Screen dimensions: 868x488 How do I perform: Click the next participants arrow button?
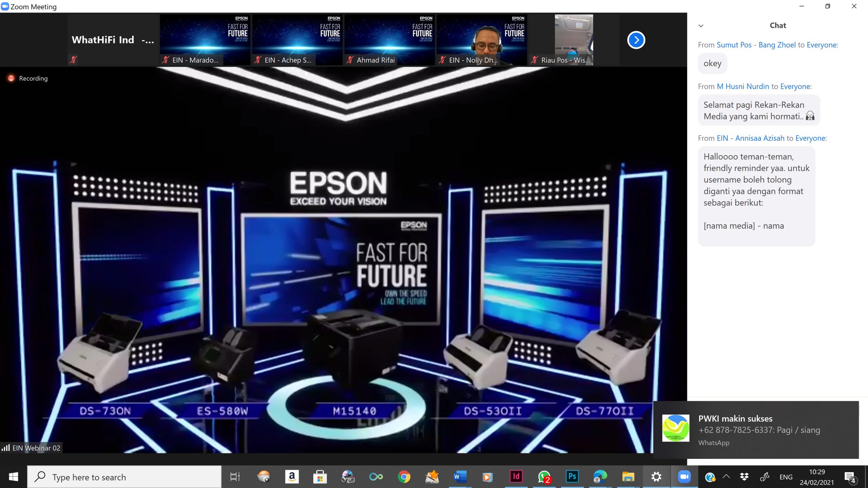pyautogui.click(x=636, y=40)
